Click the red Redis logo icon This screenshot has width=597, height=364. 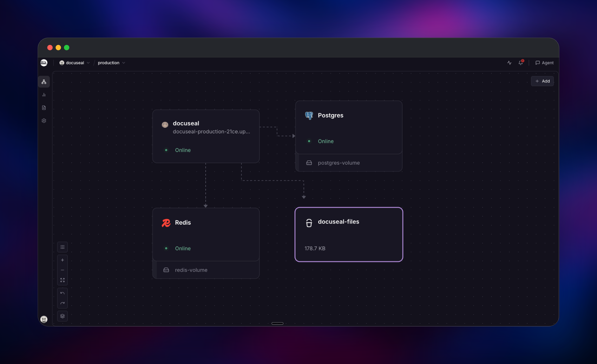166,223
